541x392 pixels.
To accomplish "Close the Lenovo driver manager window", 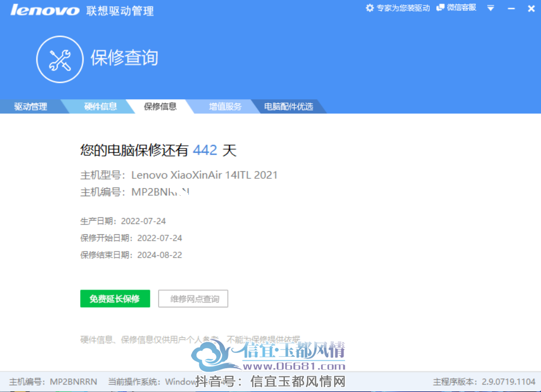I will 531,8.
